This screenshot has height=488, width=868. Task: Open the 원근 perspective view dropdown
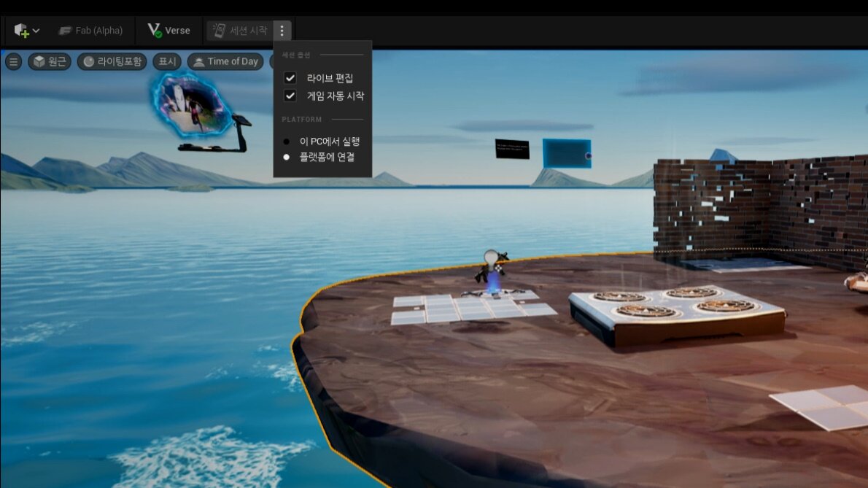[50, 62]
